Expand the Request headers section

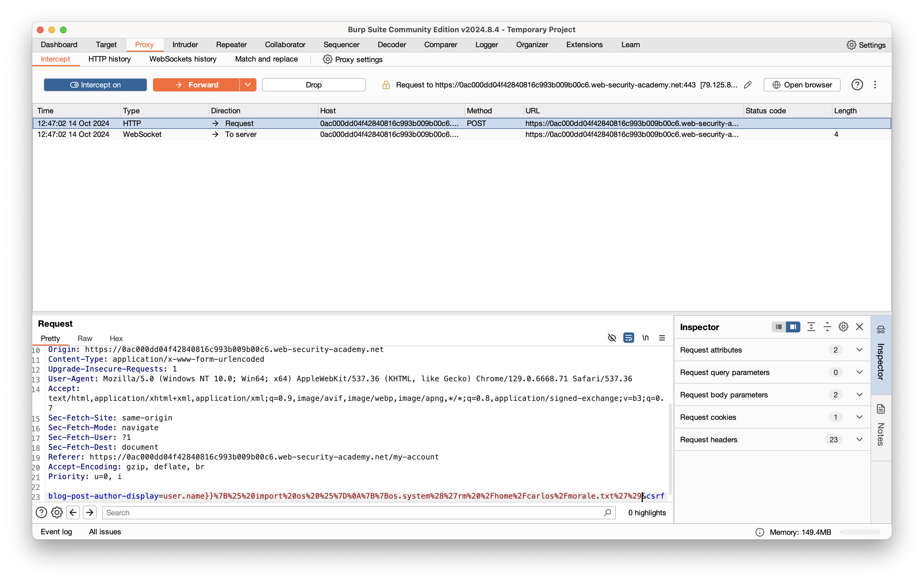(860, 440)
